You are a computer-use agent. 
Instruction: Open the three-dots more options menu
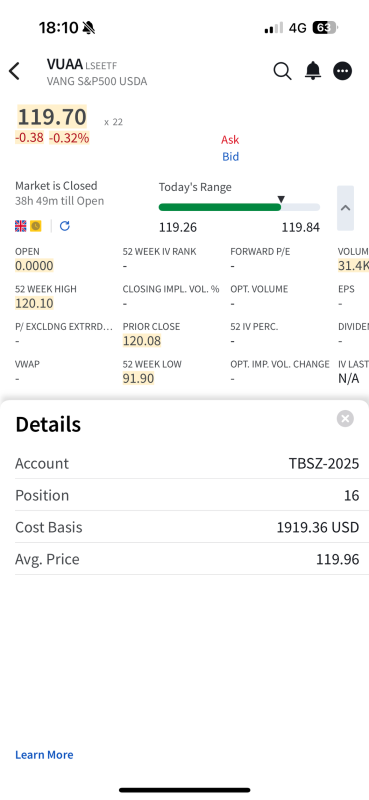(343, 71)
